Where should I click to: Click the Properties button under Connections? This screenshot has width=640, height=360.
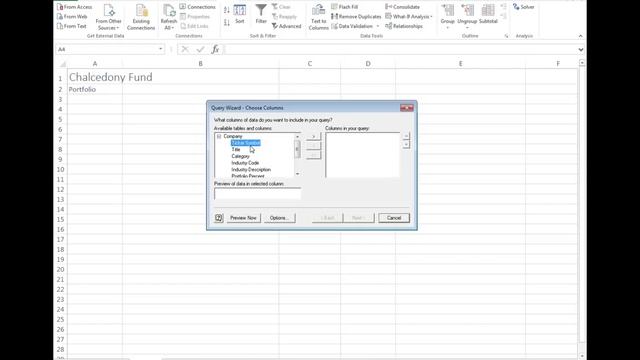pyautogui.click(x=195, y=17)
